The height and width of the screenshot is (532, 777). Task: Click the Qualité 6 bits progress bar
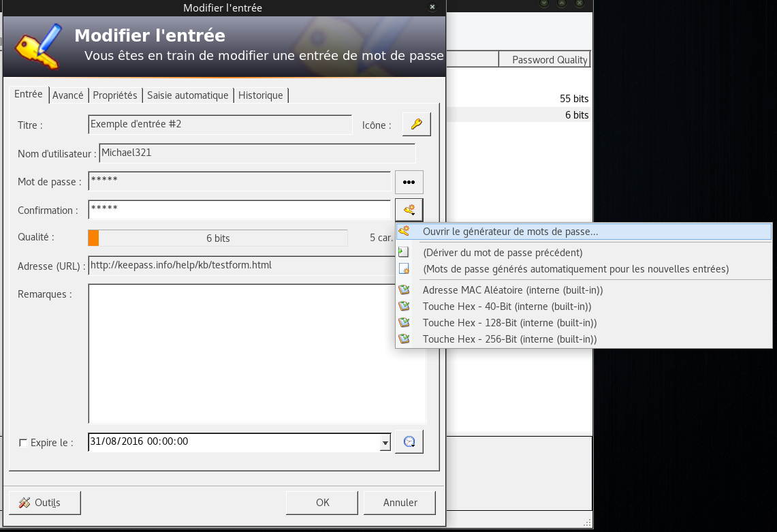(218, 238)
